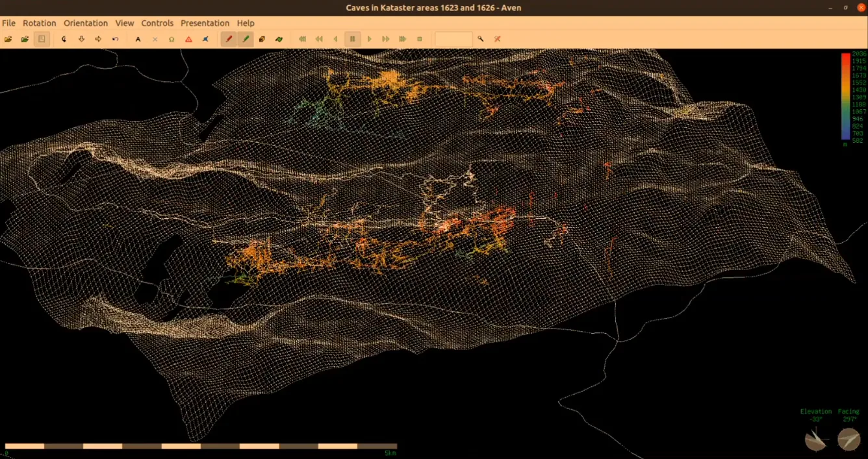Toggle underground survey legs (red line icon)
Image resolution: width=868 pixels, height=459 pixels.
[x=229, y=39]
